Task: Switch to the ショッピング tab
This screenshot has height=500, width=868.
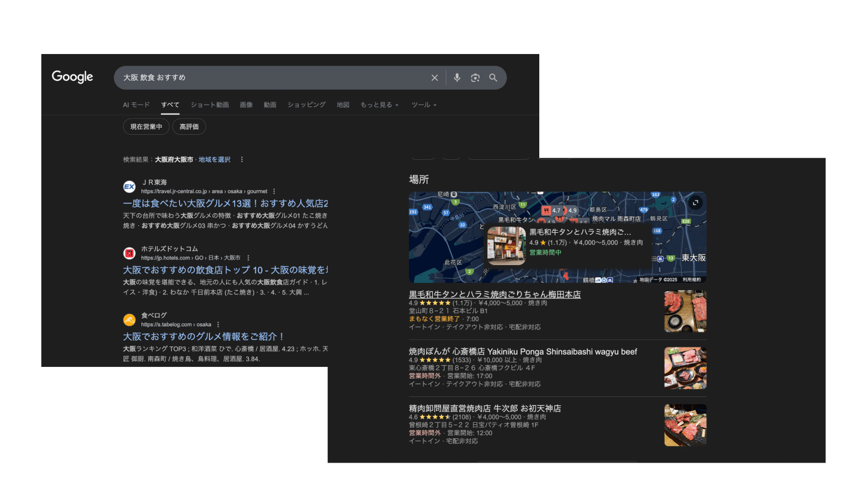Action: point(306,105)
